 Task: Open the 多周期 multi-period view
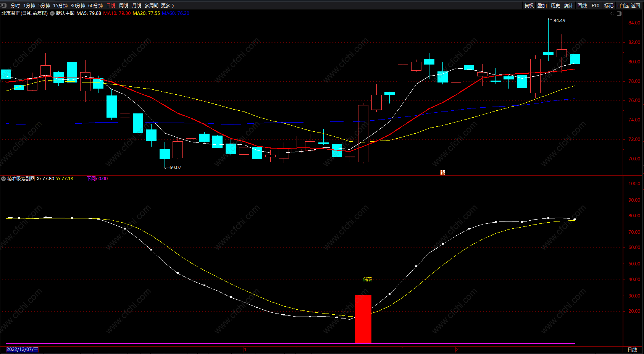click(x=151, y=6)
